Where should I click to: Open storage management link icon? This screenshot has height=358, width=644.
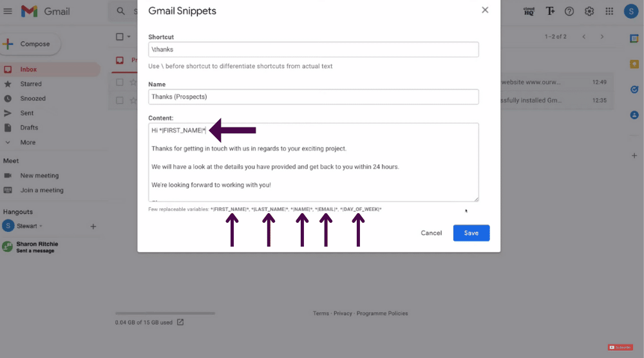tap(180, 323)
